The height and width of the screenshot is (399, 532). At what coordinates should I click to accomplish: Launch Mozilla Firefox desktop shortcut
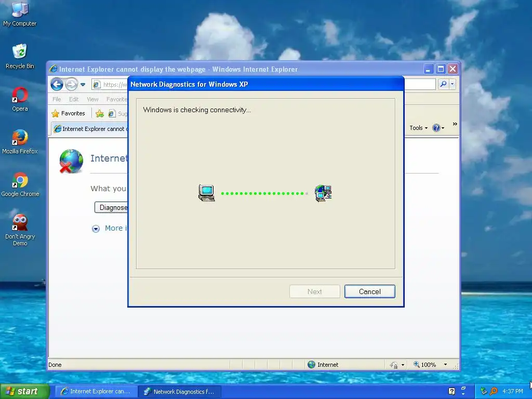[x=20, y=142]
